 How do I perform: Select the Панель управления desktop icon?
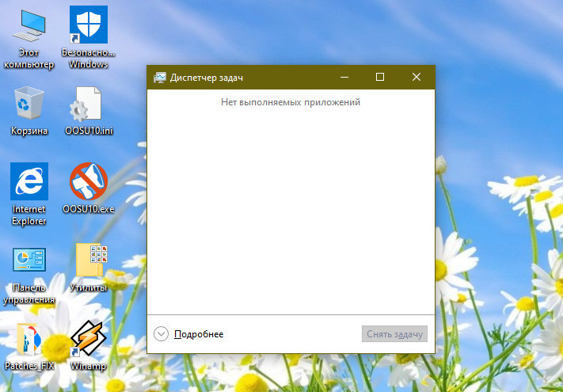tap(29, 259)
